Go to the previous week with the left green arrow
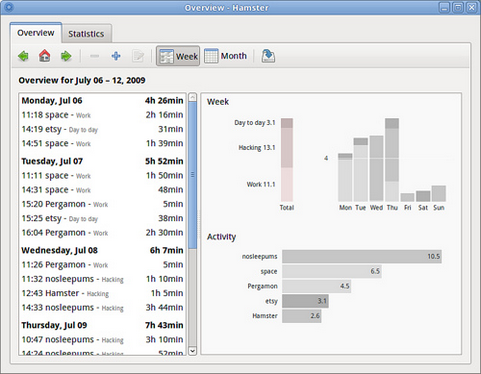 pyautogui.click(x=23, y=56)
